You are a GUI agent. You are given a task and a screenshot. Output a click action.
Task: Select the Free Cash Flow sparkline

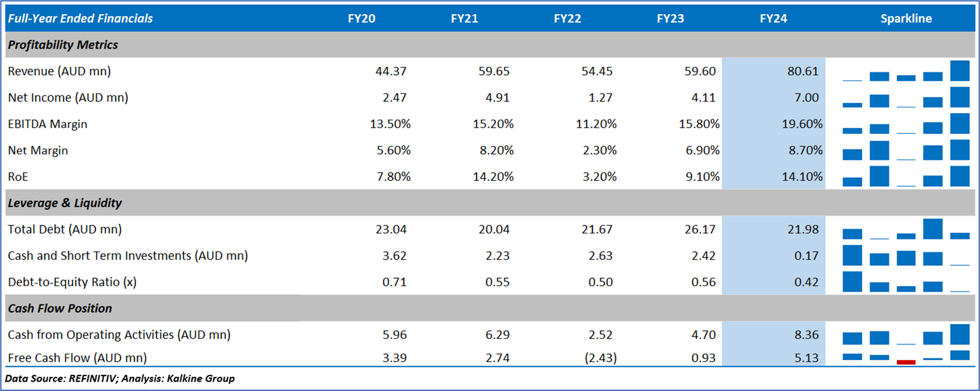point(906,356)
